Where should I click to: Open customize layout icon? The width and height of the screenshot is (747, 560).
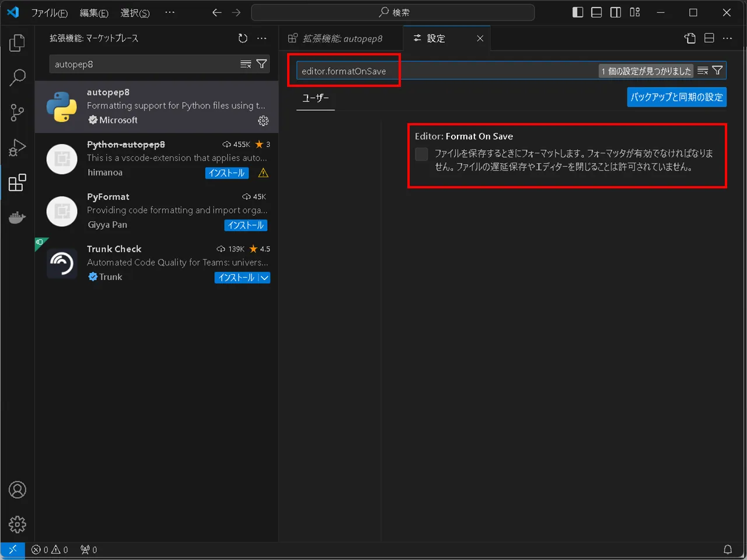click(635, 12)
